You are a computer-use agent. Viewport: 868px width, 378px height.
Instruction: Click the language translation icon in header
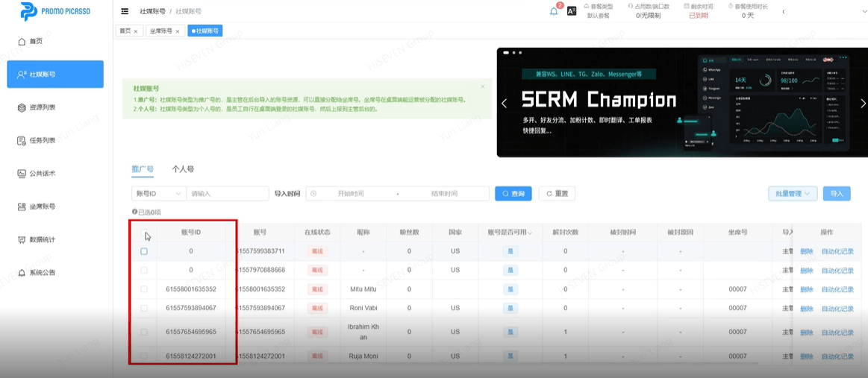tap(572, 11)
